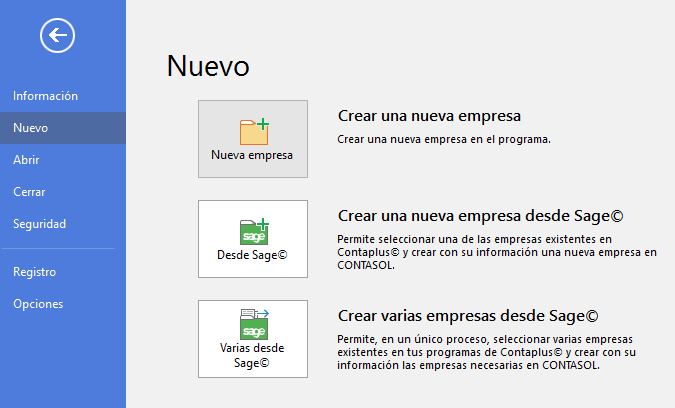Click the Nueva empresa folder icon
This screenshot has height=408, width=675.
254,132
